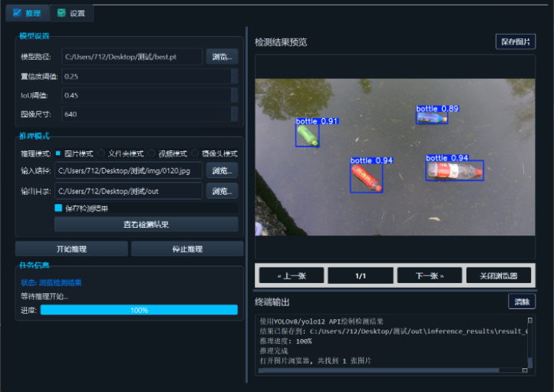
Task: Browse for the input image path
Action: (222, 171)
